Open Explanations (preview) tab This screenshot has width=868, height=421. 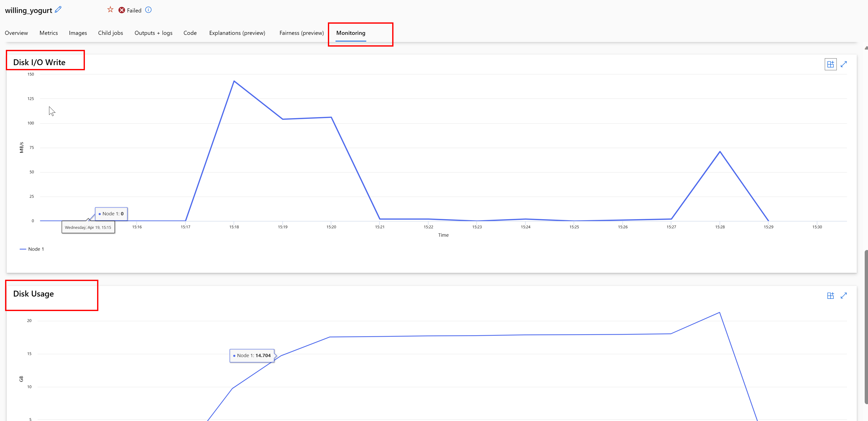pos(237,33)
